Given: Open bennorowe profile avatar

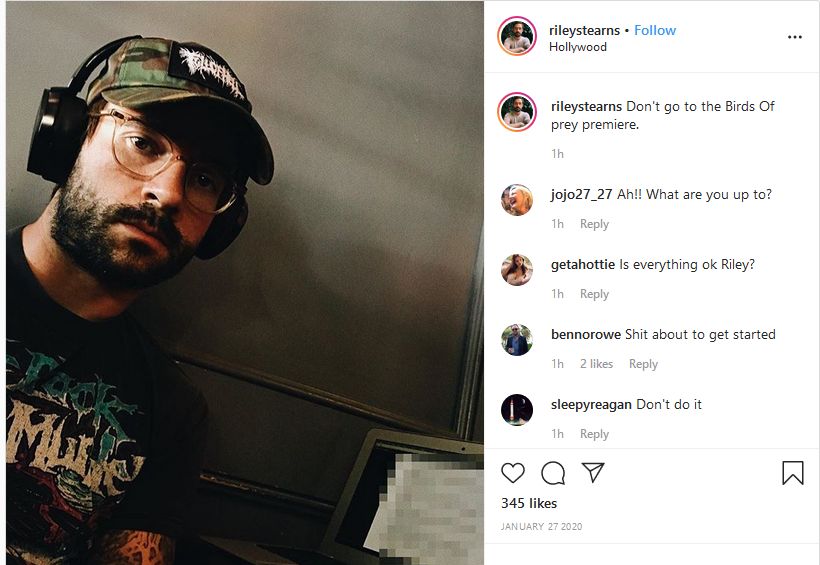Looking at the screenshot, I should pyautogui.click(x=517, y=340).
